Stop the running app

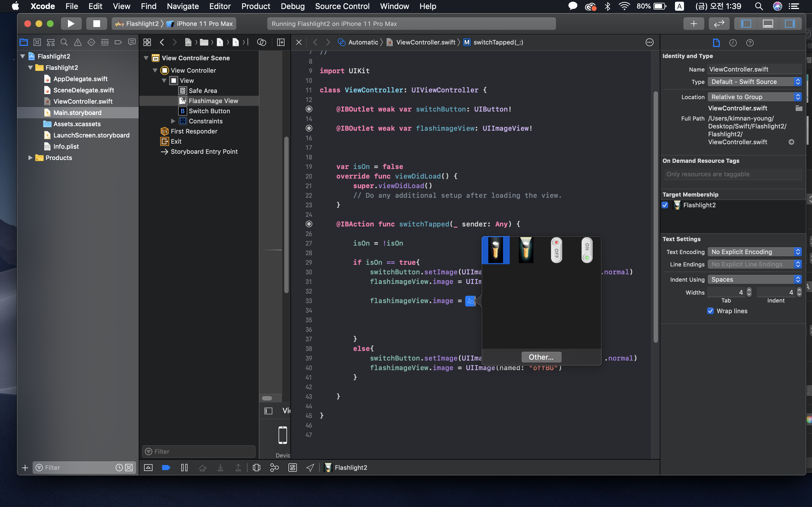[x=96, y=23]
